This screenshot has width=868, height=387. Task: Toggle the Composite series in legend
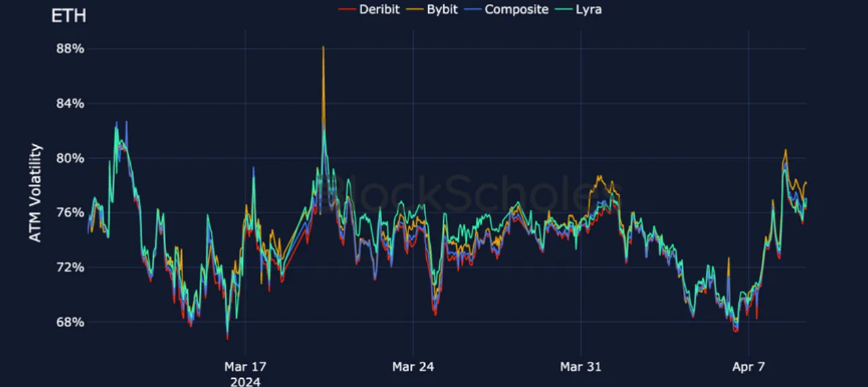point(507,10)
